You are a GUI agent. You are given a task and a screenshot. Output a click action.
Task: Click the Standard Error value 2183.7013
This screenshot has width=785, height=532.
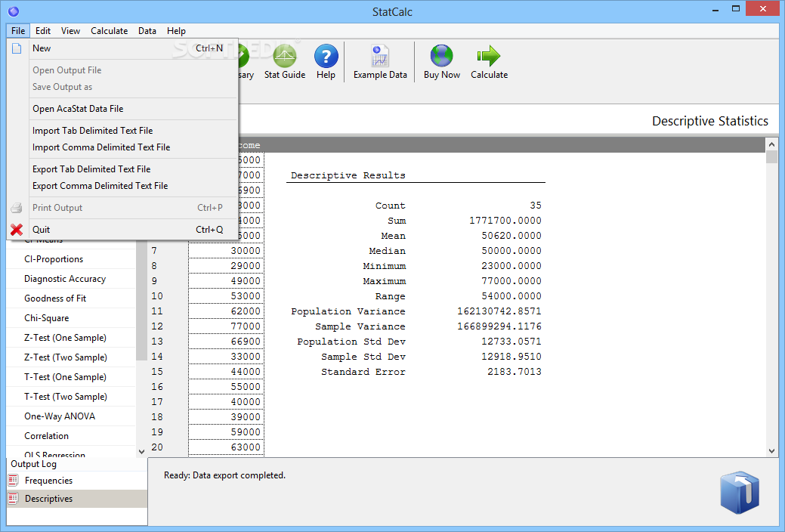515,371
